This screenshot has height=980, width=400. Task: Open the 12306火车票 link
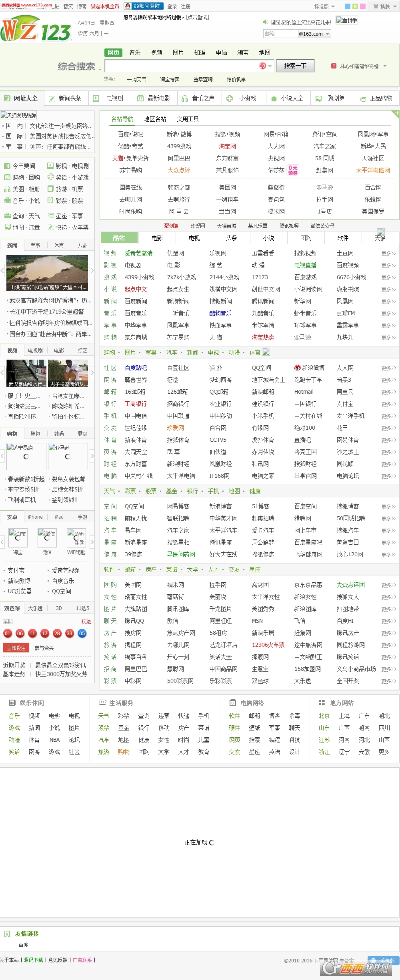click(268, 645)
